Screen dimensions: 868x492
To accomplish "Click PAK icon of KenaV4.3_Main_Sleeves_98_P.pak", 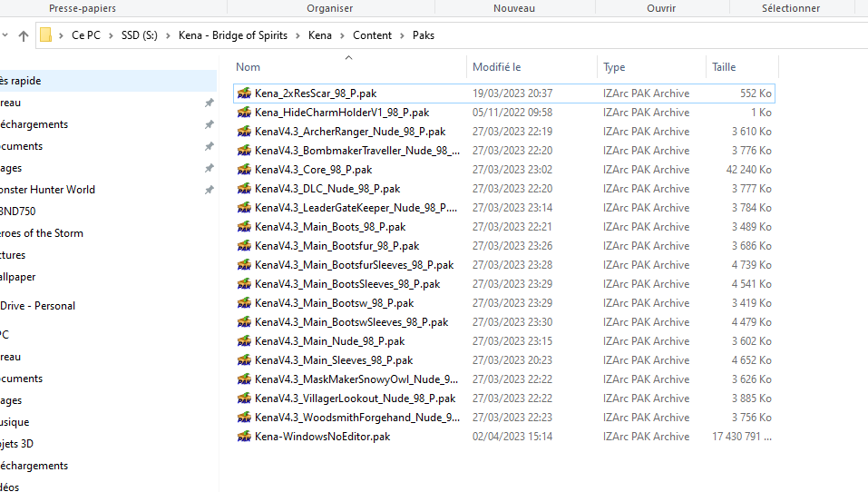I will click(244, 360).
